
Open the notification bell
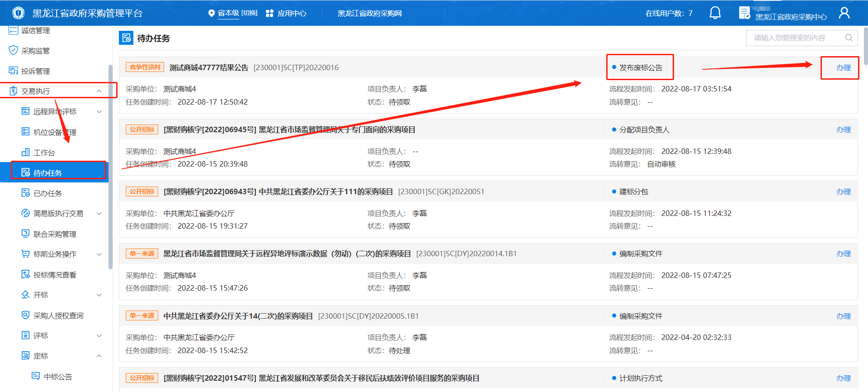715,13
